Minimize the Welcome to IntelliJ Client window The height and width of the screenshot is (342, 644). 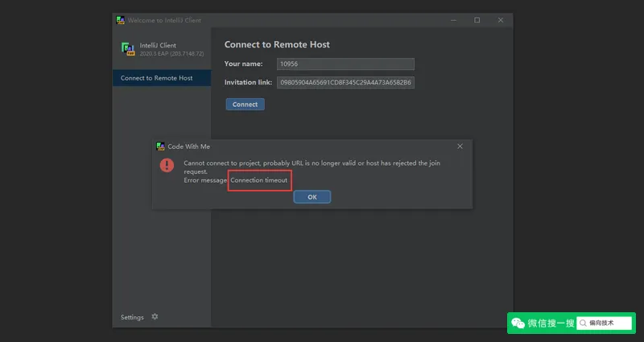pyautogui.click(x=453, y=20)
